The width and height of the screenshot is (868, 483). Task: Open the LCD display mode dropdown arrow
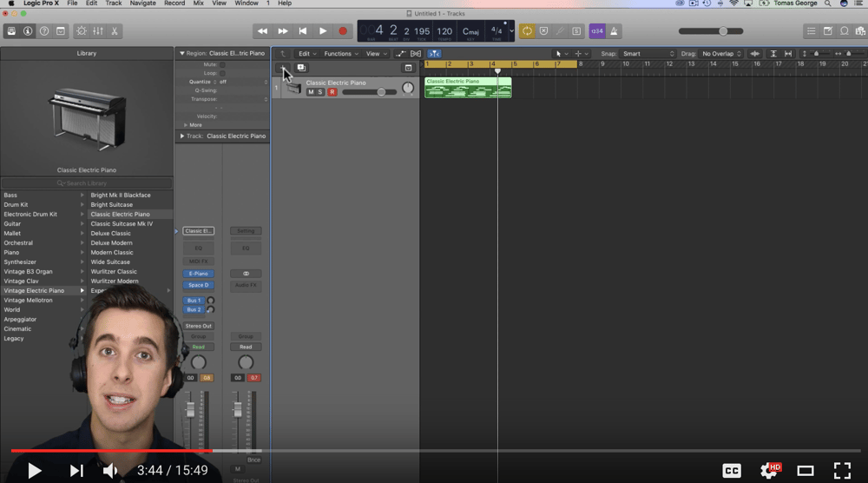point(511,31)
